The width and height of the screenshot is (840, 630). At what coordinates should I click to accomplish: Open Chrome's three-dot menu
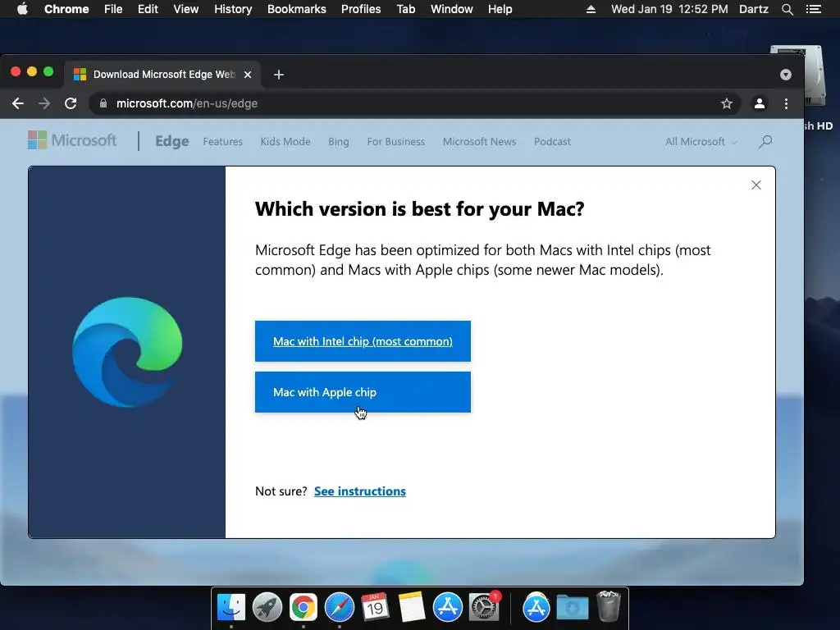pyautogui.click(x=786, y=103)
